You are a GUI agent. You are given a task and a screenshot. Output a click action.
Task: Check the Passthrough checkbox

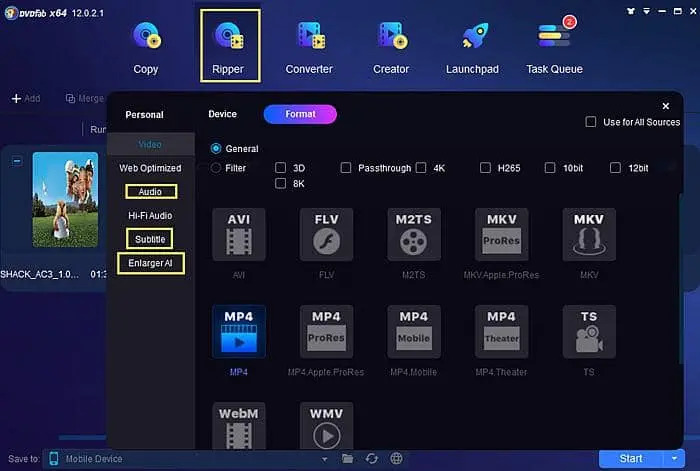346,167
